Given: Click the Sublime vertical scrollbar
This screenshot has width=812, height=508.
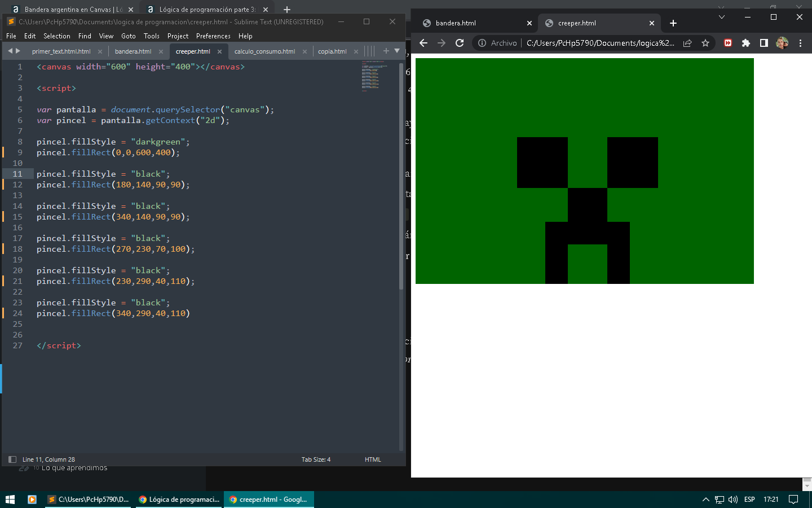Looking at the screenshot, I should pyautogui.click(x=401, y=175).
